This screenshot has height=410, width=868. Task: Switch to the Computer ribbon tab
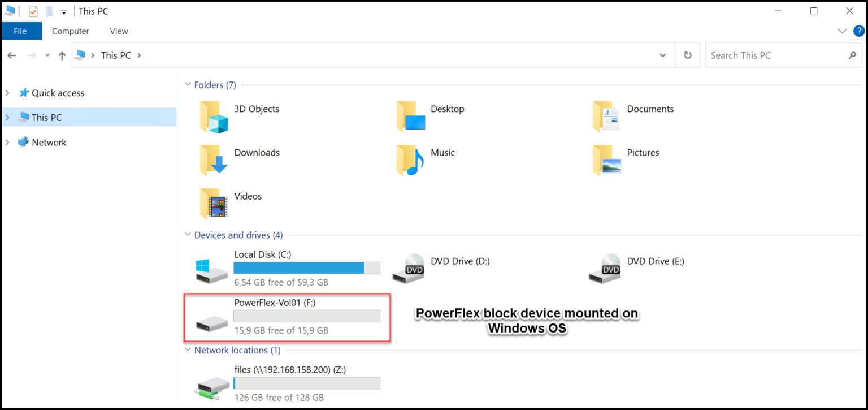click(70, 31)
